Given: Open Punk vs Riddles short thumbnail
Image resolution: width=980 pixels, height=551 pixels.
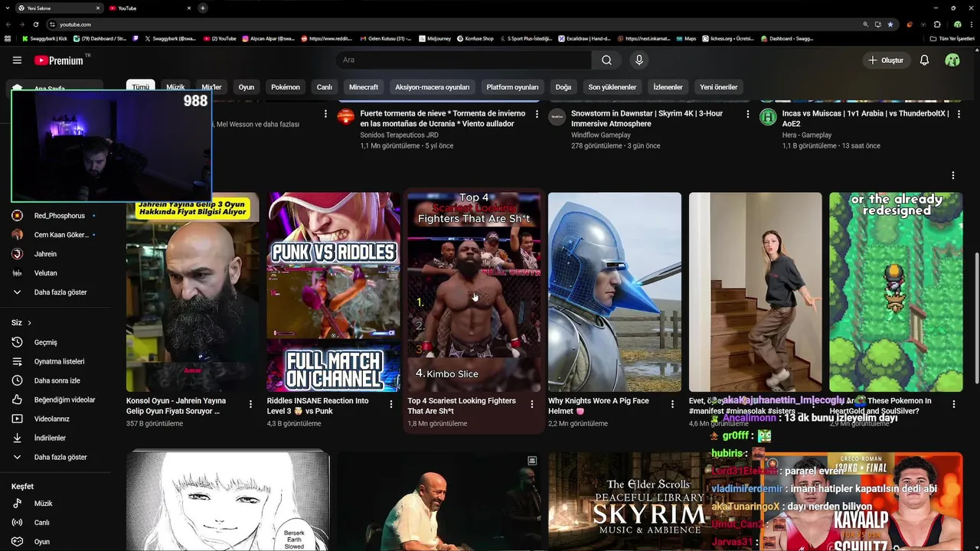Looking at the screenshot, I should pyautogui.click(x=333, y=292).
